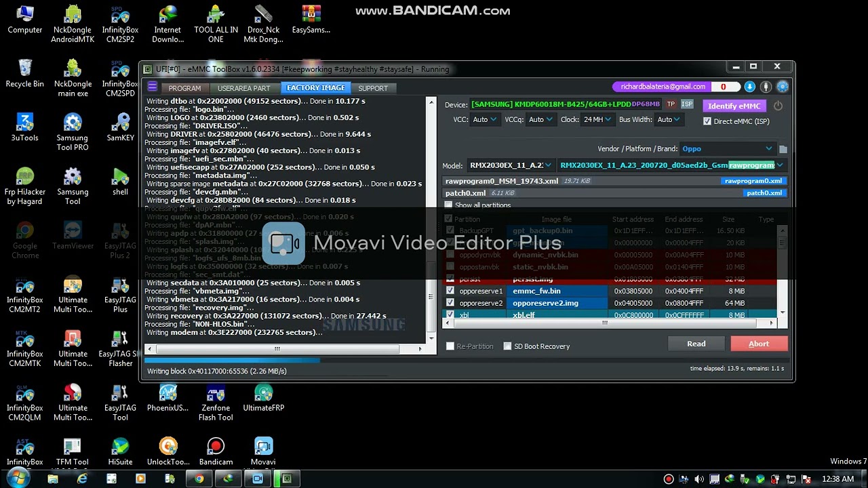Image resolution: width=868 pixels, height=488 pixels.
Task: Open Samsung Tool PRO shortcut
Action: coord(73,132)
